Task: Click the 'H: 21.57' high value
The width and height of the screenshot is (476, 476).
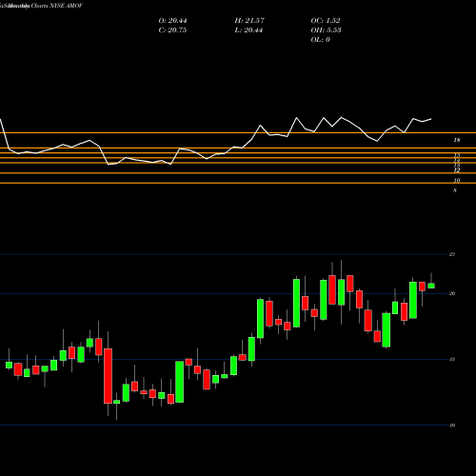Action: [249, 21]
